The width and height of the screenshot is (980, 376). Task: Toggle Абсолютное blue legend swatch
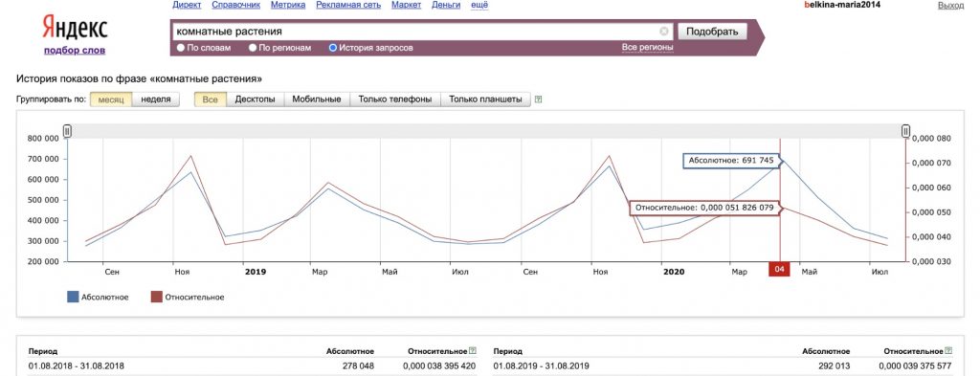point(73,298)
